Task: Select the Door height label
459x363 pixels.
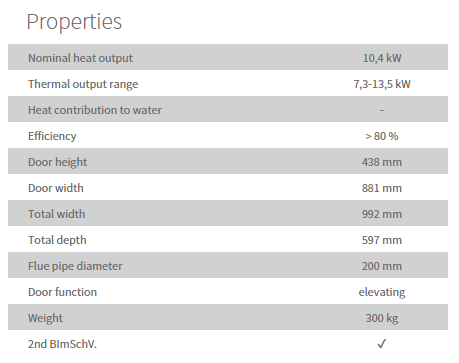Action: 58,162
